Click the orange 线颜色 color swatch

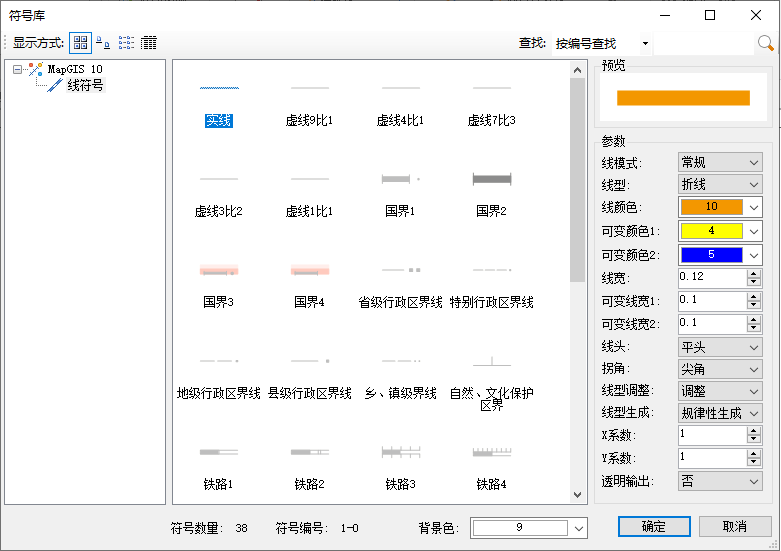coord(711,207)
